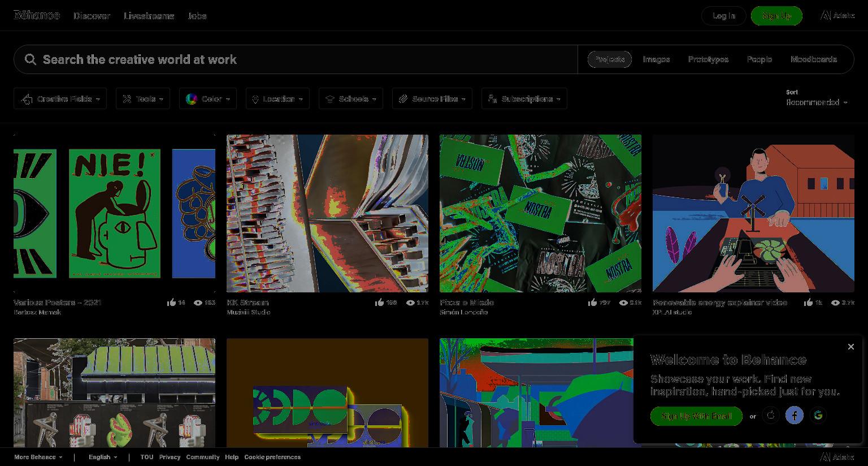
Task: Expand the More Behance footer menu
Action: pos(38,457)
